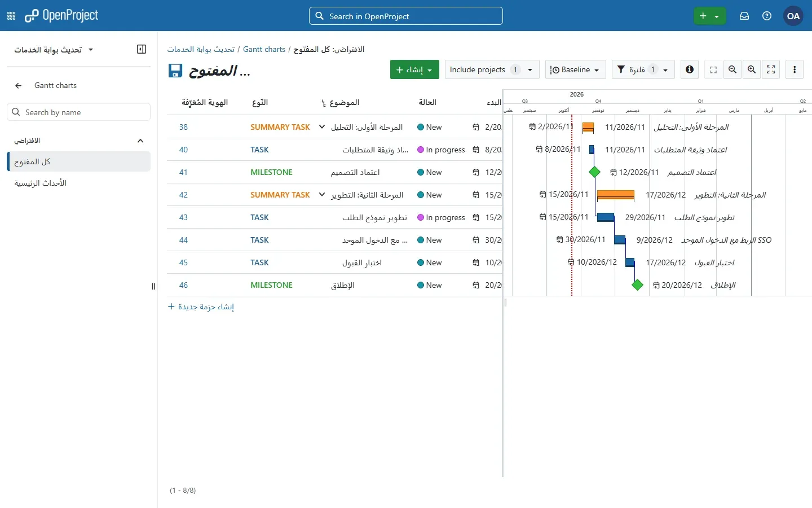Click the Search by name field

(x=79, y=112)
